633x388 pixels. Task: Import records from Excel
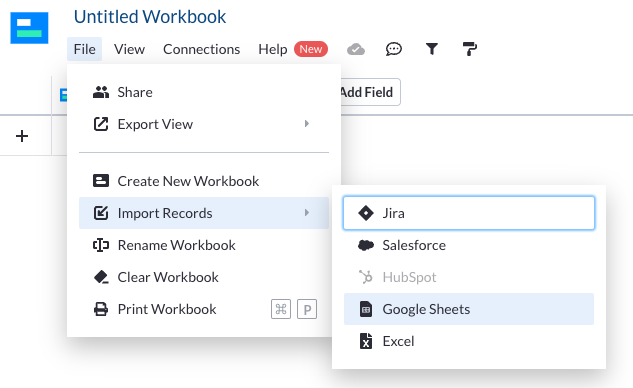[x=469, y=341]
